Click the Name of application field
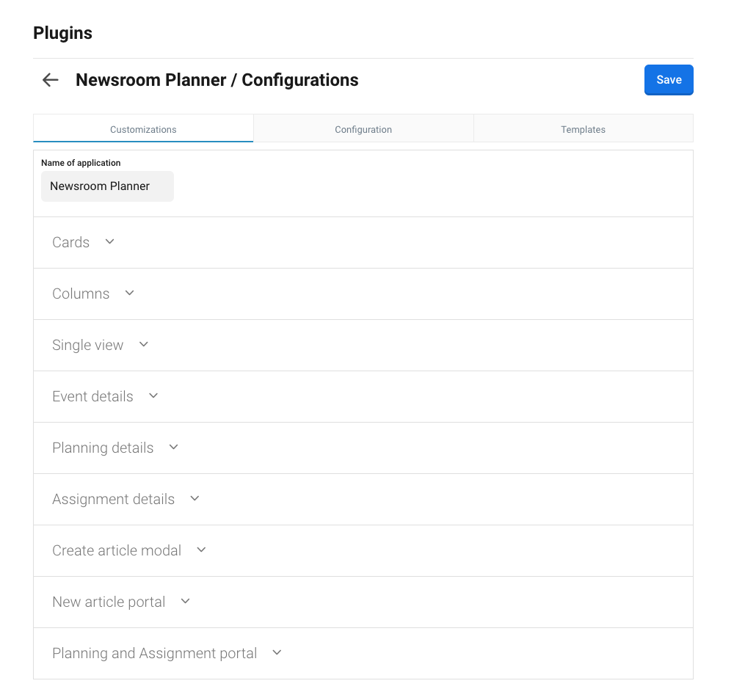745x700 pixels. pos(107,186)
